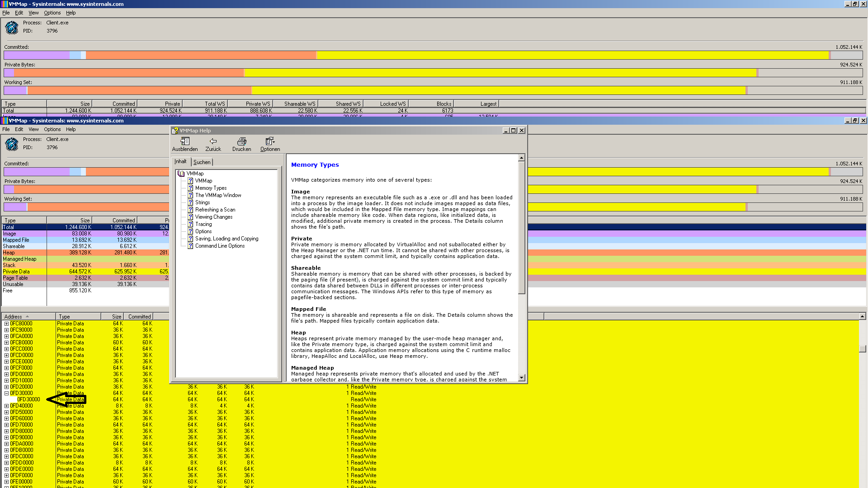Open the View menu in top VMMap window
The image size is (868, 488).
pyautogui.click(x=33, y=13)
